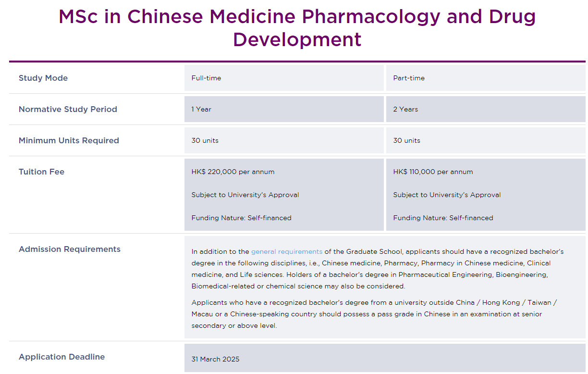Image resolution: width=588 pixels, height=374 pixels.
Task: Select the Application Deadline row label
Action: 61,357
